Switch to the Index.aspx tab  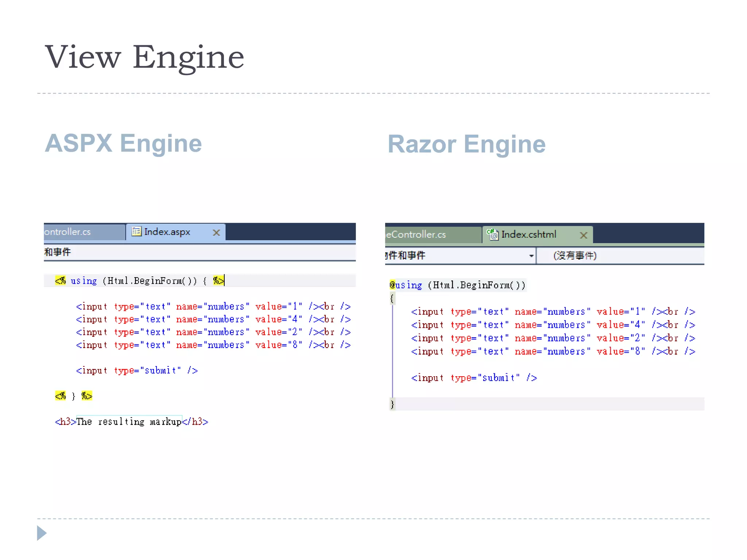[167, 232]
